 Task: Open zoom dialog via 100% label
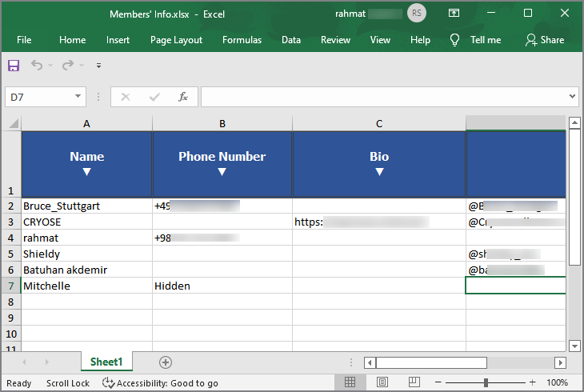[x=557, y=382]
